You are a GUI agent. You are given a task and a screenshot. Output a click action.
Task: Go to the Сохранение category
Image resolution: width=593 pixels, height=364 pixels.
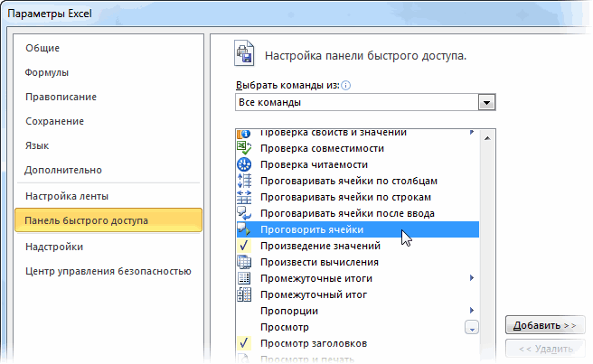54,121
